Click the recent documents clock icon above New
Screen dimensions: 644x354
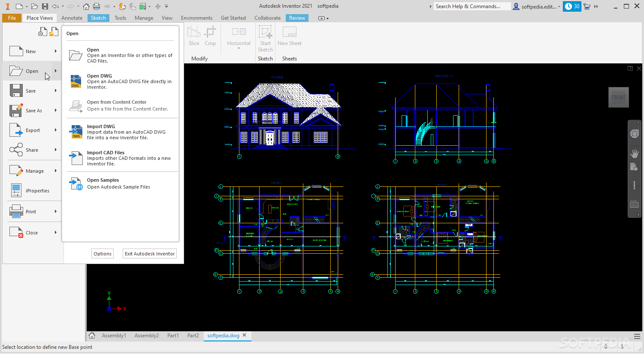(x=42, y=32)
